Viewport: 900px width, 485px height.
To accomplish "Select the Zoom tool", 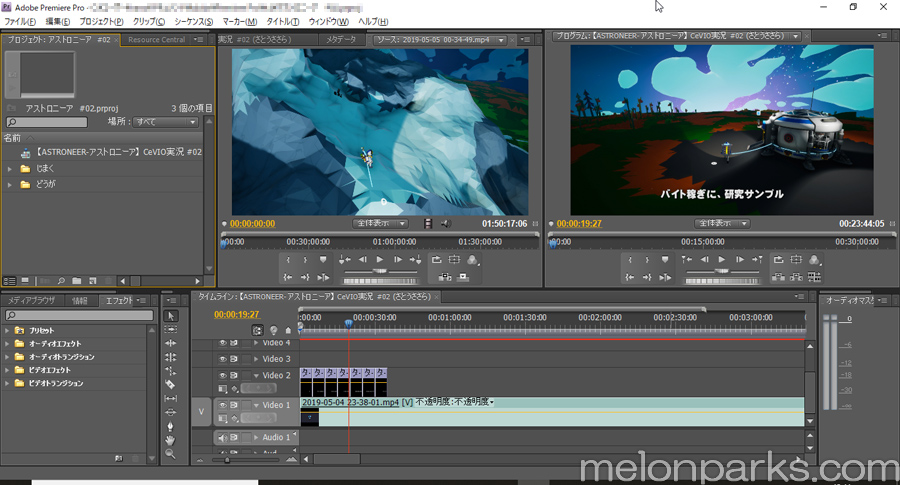I will (170, 453).
